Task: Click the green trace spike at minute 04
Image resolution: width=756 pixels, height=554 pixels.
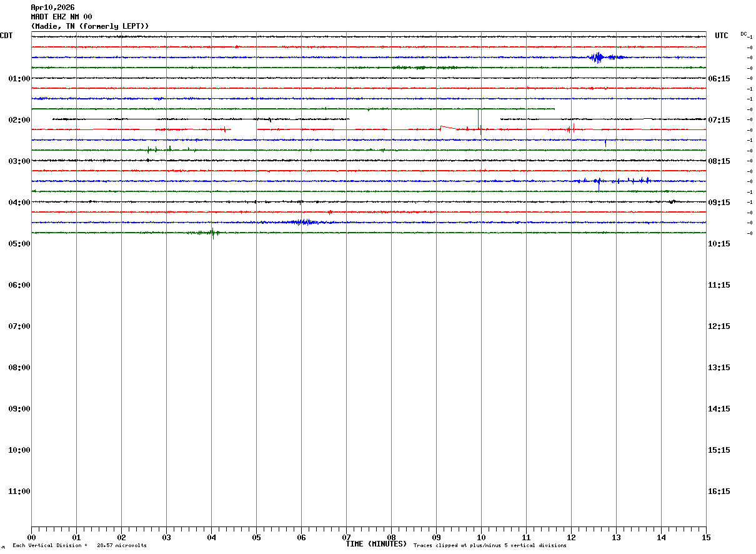Action: [212, 234]
